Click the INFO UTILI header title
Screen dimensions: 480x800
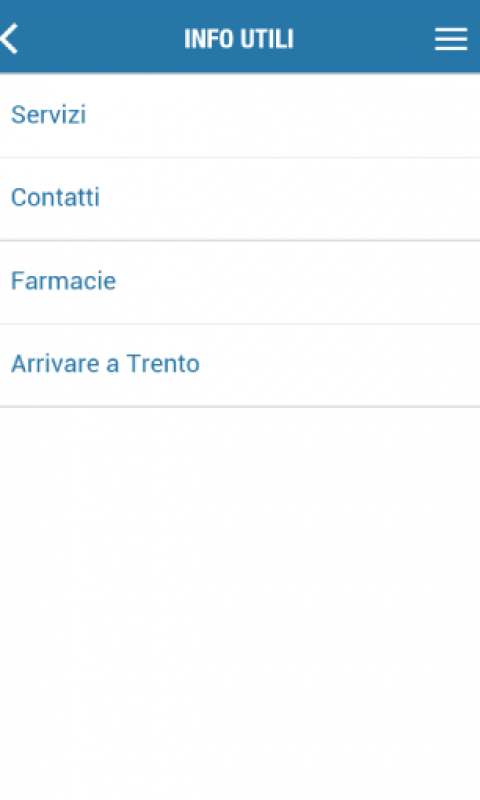pos(239,39)
